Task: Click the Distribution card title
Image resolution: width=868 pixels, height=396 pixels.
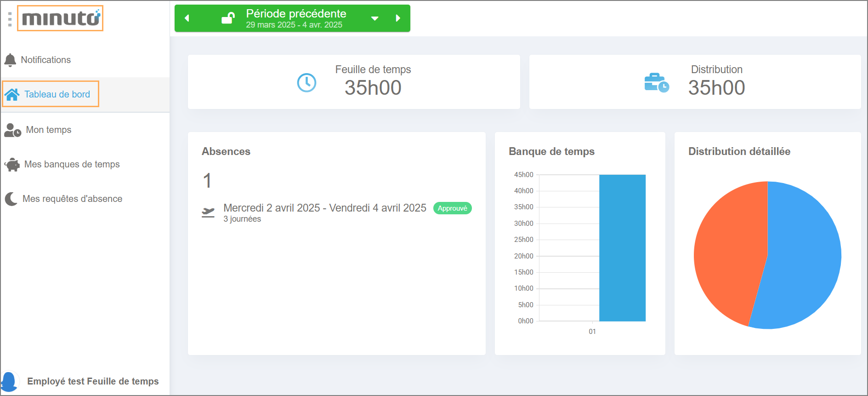Action: pyautogui.click(x=717, y=69)
